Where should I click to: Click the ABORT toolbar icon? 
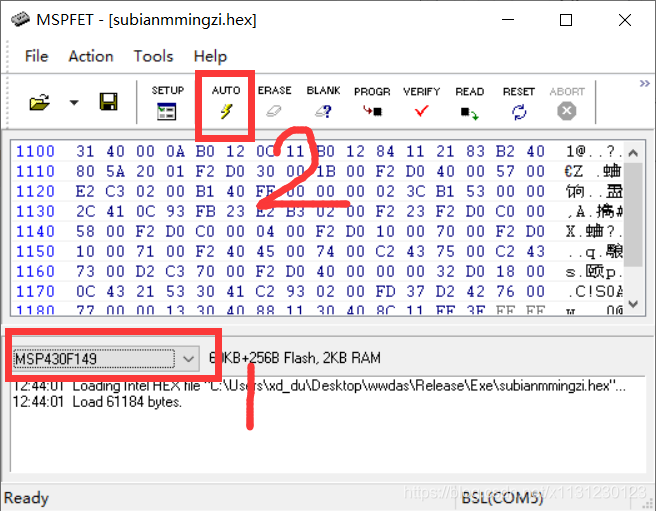pyautogui.click(x=567, y=103)
